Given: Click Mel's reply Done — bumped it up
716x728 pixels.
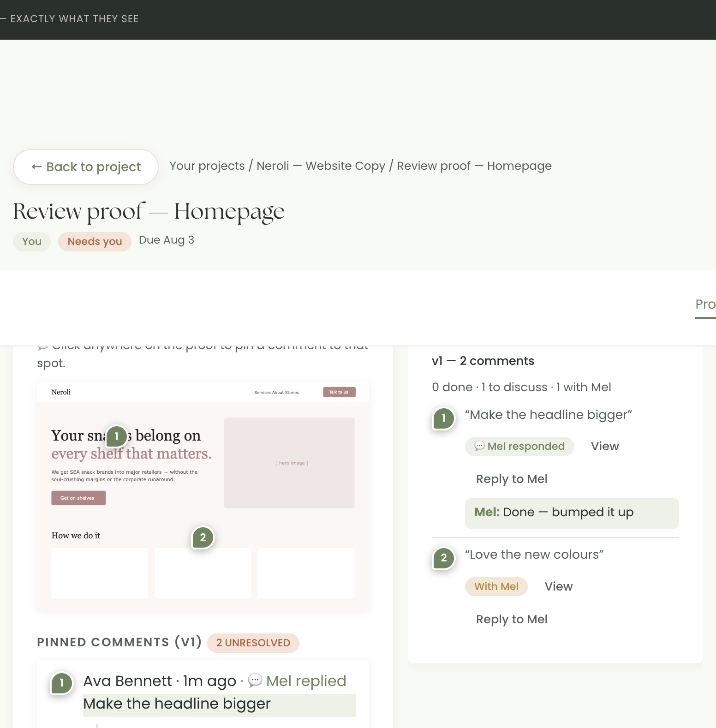Looking at the screenshot, I should click(x=572, y=513).
